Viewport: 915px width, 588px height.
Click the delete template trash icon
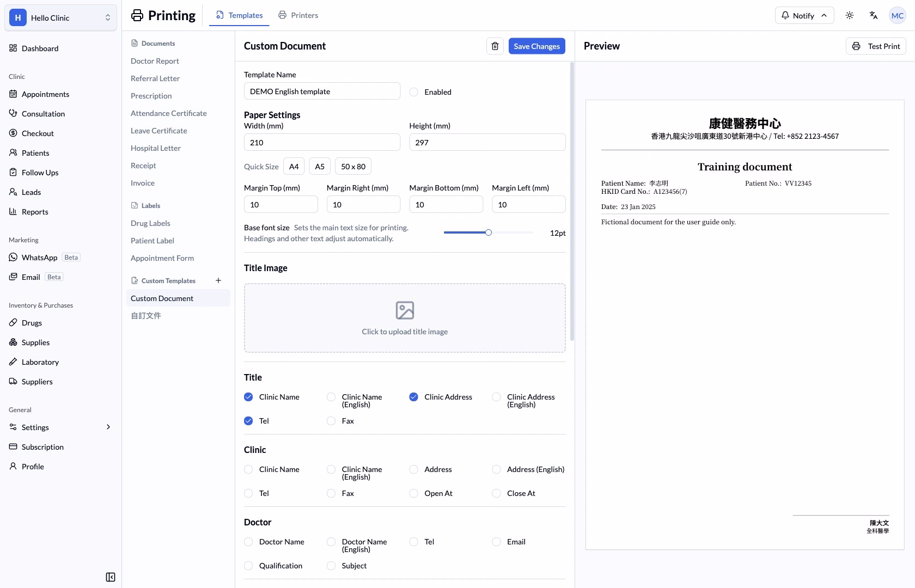click(495, 46)
